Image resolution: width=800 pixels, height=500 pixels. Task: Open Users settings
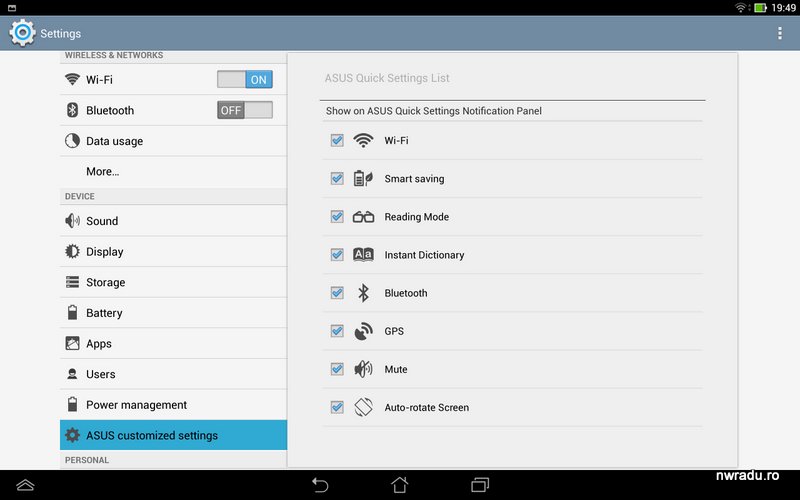[x=173, y=374]
